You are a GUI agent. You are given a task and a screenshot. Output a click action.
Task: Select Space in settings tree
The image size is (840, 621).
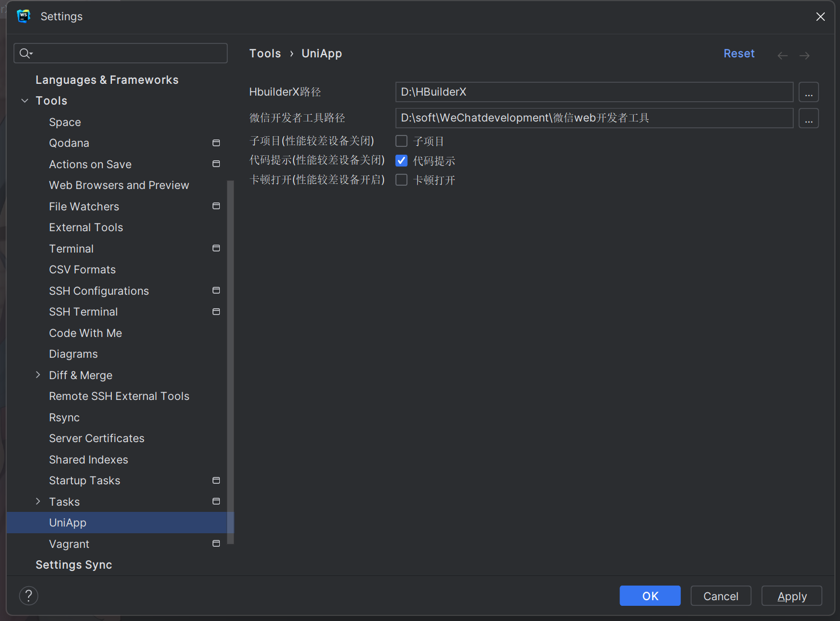pyautogui.click(x=65, y=122)
